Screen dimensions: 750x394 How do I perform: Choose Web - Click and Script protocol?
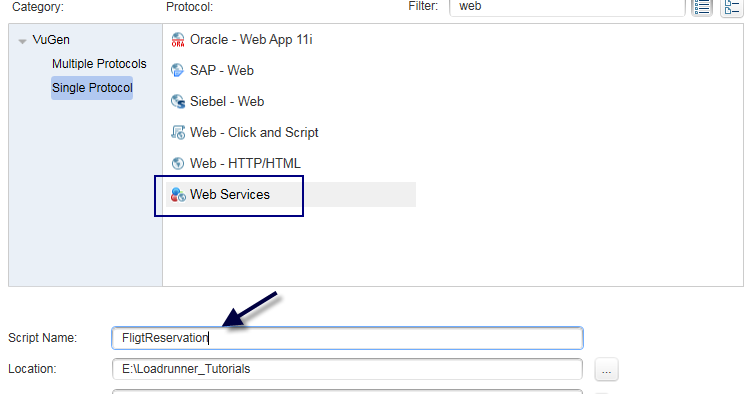tap(254, 132)
